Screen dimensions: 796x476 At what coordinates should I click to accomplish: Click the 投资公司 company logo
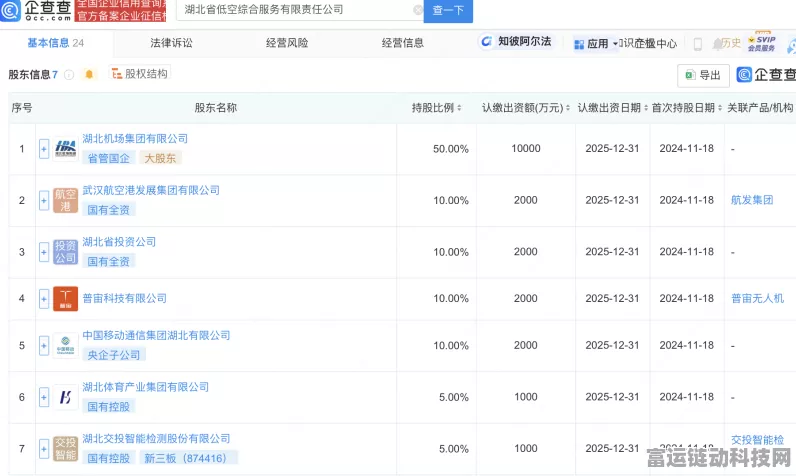(x=65, y=252)
